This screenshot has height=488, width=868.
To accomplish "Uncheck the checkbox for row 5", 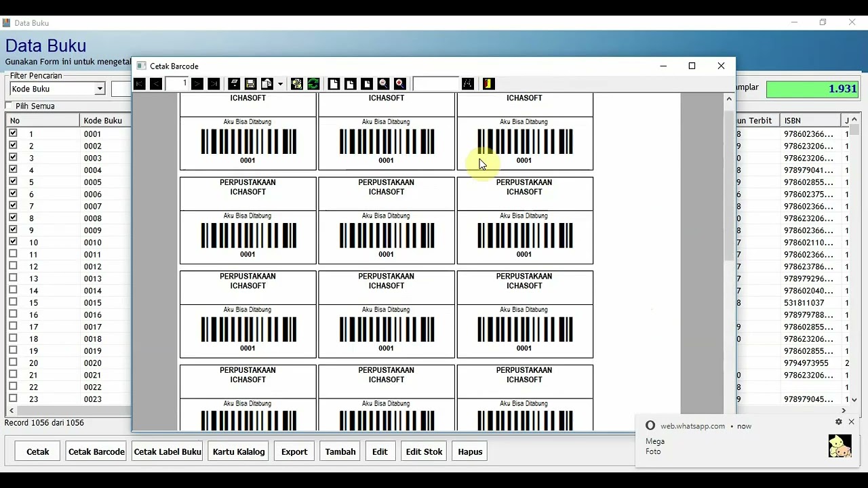I will (13, 182).
